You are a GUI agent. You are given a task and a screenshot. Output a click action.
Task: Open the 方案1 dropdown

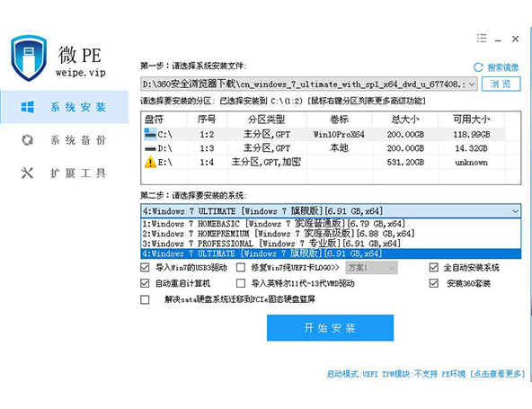pyautogui.click(x=371, y=268)
